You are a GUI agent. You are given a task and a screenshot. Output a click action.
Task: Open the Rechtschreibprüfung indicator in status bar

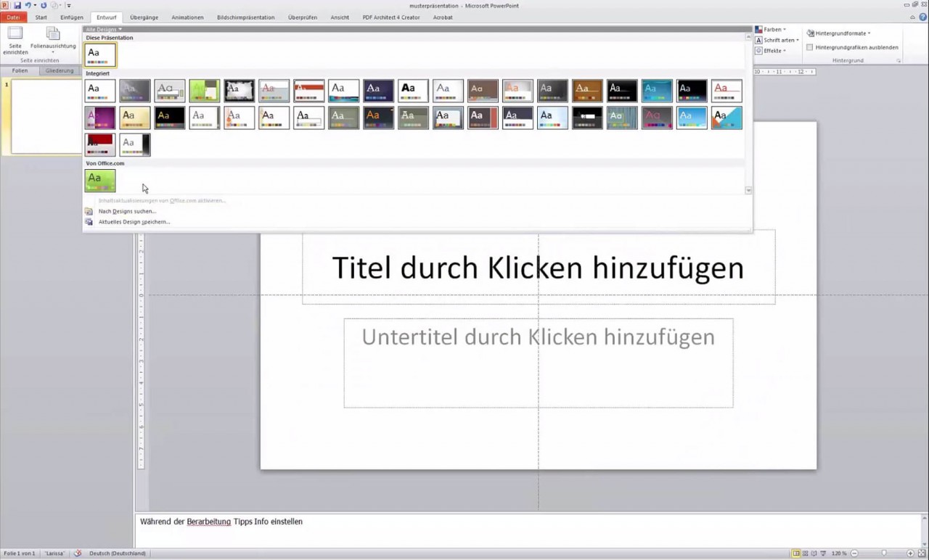click(78, 553)
